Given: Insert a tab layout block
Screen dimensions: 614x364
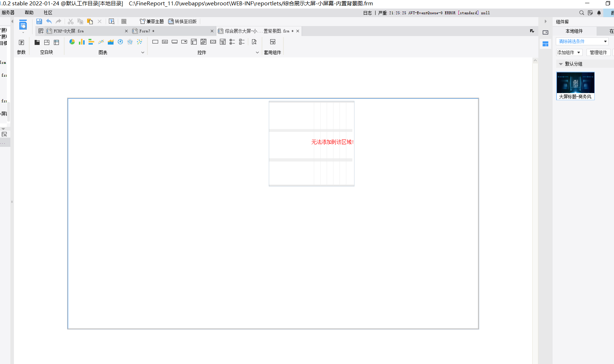Looking at the screenshot, I should tap(47, 42).
